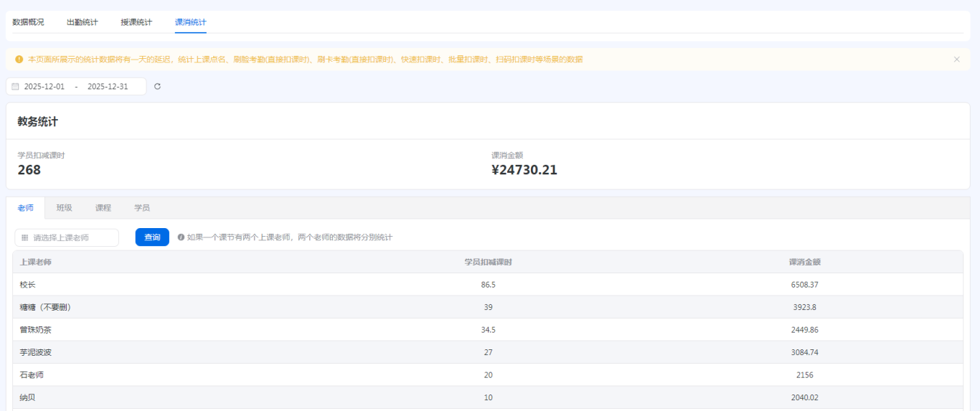Screen dimensions: 980x411
Task: Open the start date 2025-12-01 picker
Action: click(x=44, y=87)
